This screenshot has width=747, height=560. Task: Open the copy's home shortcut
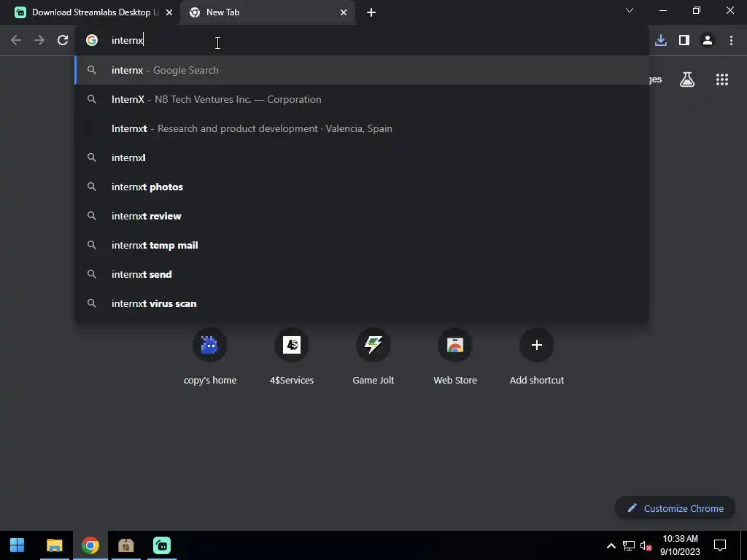tap(210, 355)
